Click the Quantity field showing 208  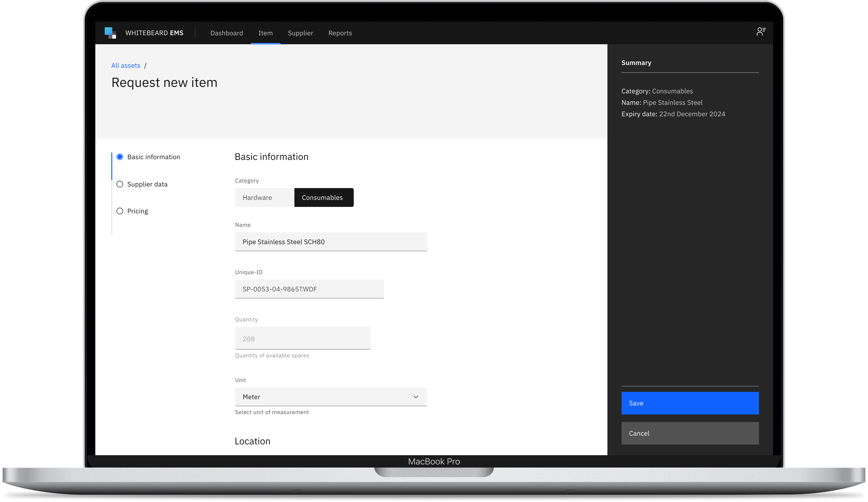(x=302, y=339)
